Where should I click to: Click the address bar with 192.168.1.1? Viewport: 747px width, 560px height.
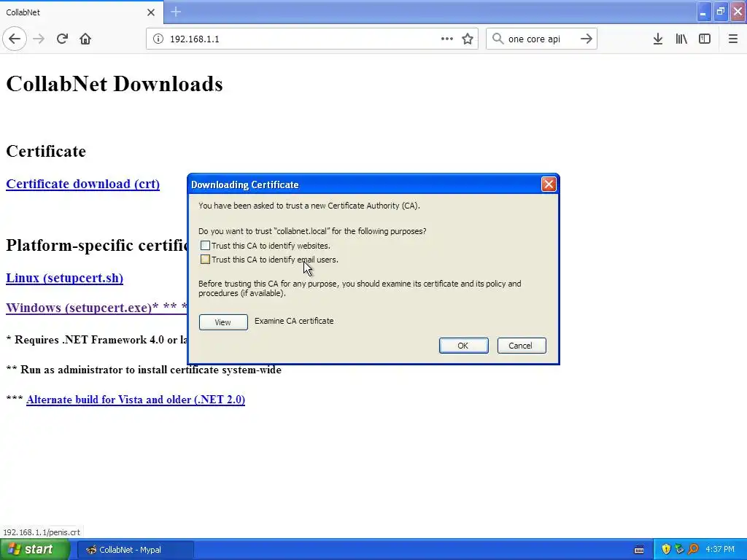[x=312, y=39]
